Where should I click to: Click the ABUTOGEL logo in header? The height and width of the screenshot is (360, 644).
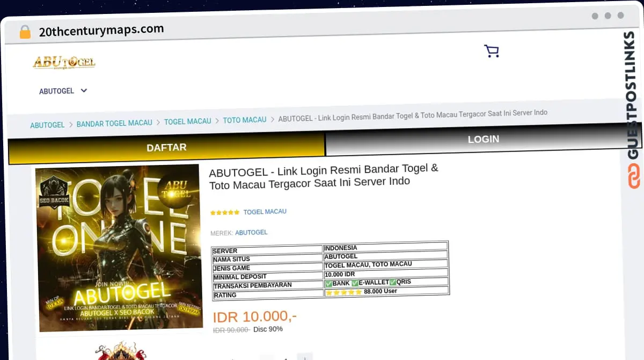click(64, 62)
